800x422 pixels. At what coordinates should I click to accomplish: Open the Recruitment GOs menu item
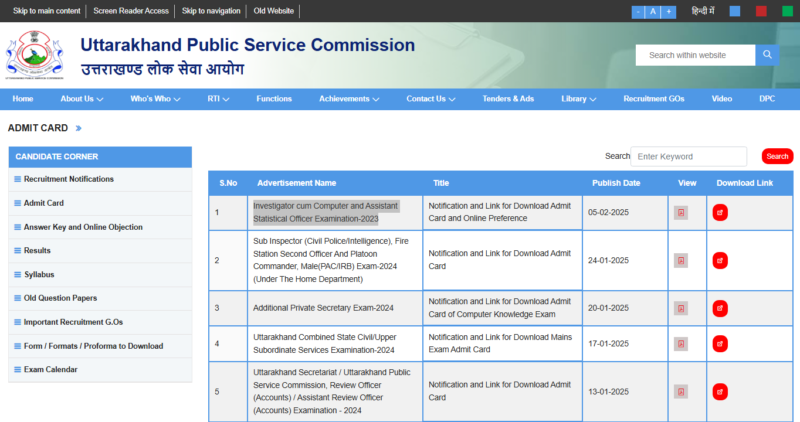pyautogui.click(x=655, y=99)
